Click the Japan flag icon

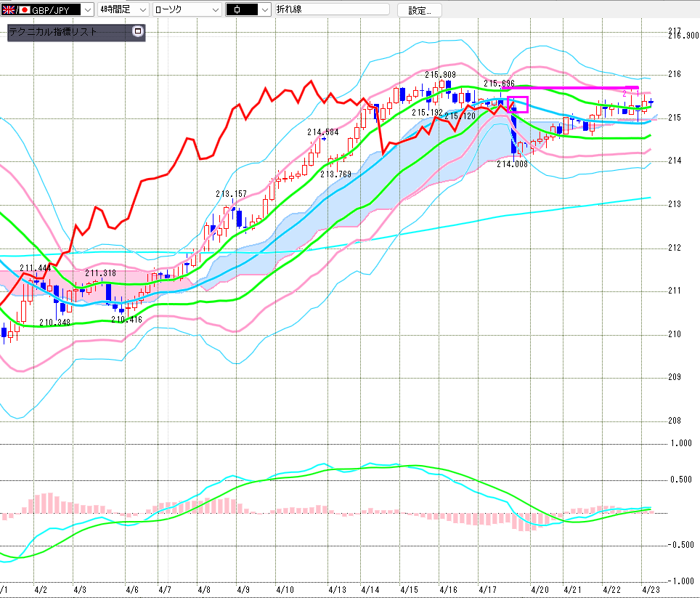point(23,10)
